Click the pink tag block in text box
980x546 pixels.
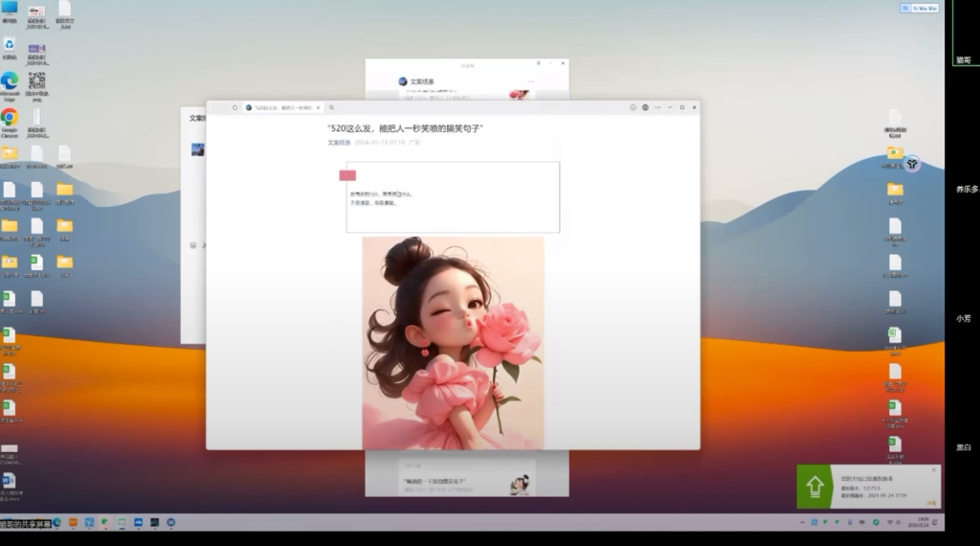[347, 175]
